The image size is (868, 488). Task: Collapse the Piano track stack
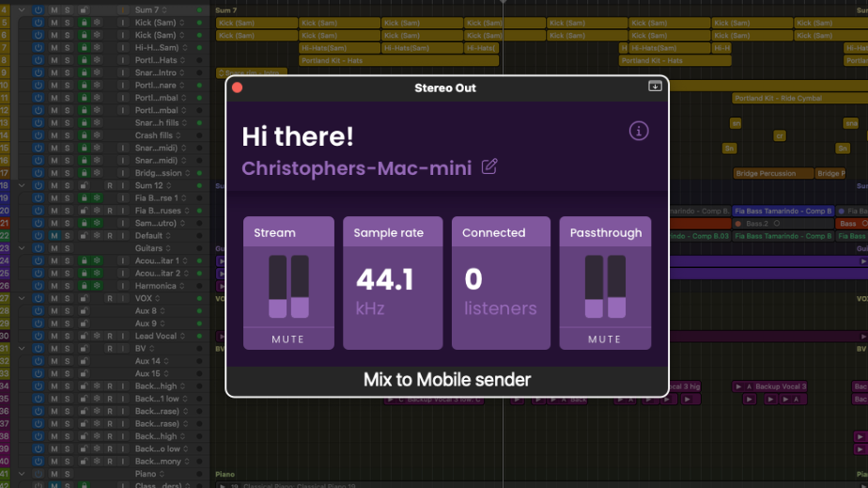22,474
